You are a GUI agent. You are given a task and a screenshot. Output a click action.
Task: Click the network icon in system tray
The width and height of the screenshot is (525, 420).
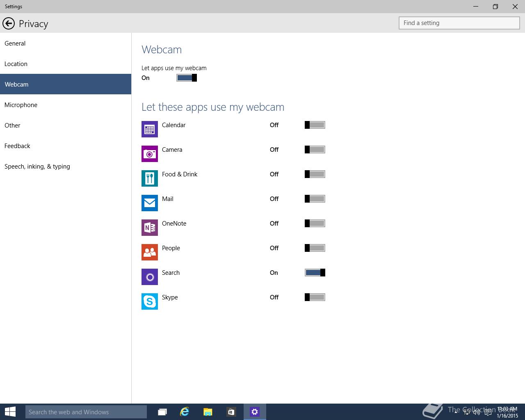[467, 412]
